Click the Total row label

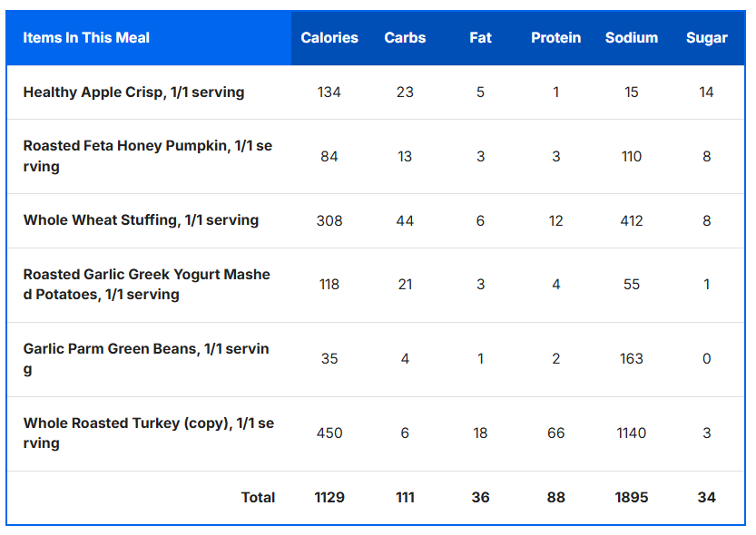(x=258, y=497)
